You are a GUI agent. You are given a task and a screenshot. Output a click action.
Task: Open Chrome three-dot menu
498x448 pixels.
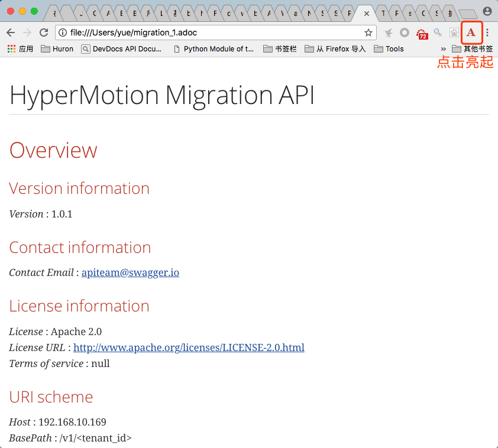(487, 33)
